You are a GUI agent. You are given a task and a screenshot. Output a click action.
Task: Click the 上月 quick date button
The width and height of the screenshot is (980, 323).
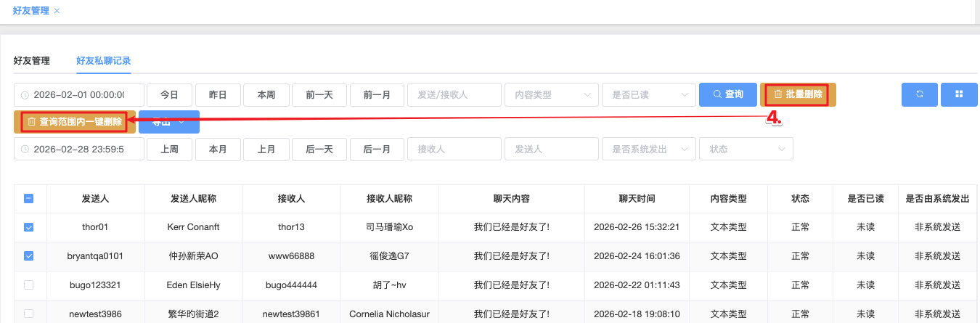coord(266,149)
